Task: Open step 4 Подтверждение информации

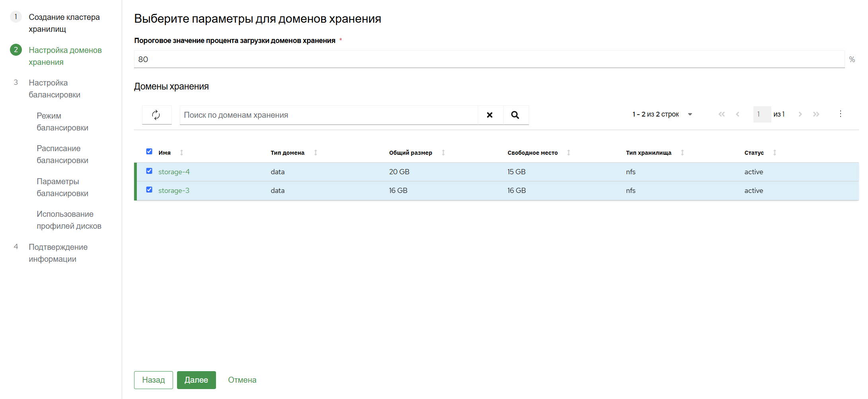Action: coord(58,253)
